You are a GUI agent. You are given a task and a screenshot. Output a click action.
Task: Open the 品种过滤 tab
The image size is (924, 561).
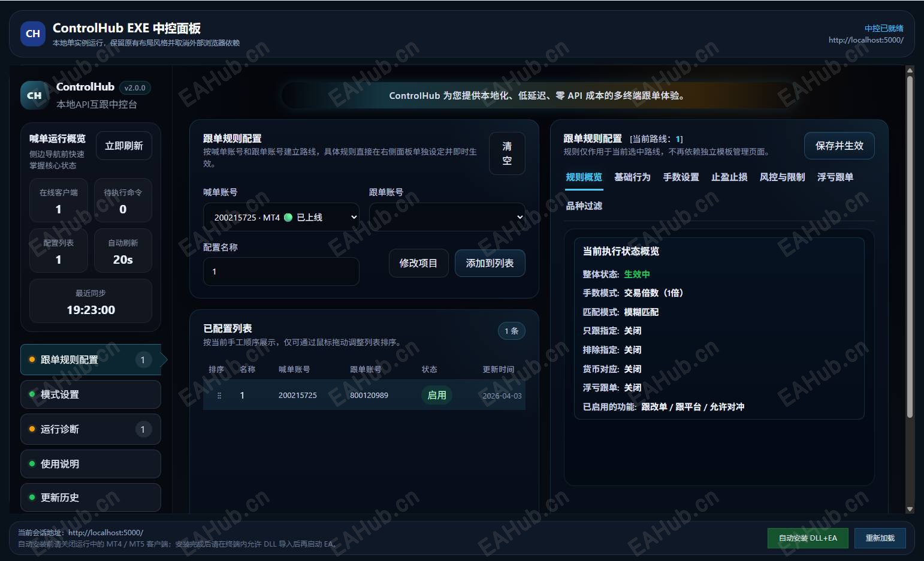tap(584, 206)
